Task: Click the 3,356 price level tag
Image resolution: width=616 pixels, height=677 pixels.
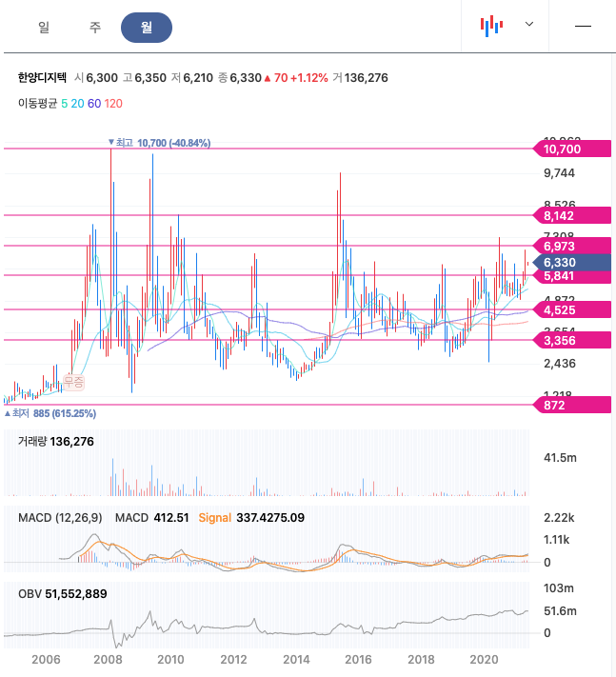Action: click(x=572, y=341)
